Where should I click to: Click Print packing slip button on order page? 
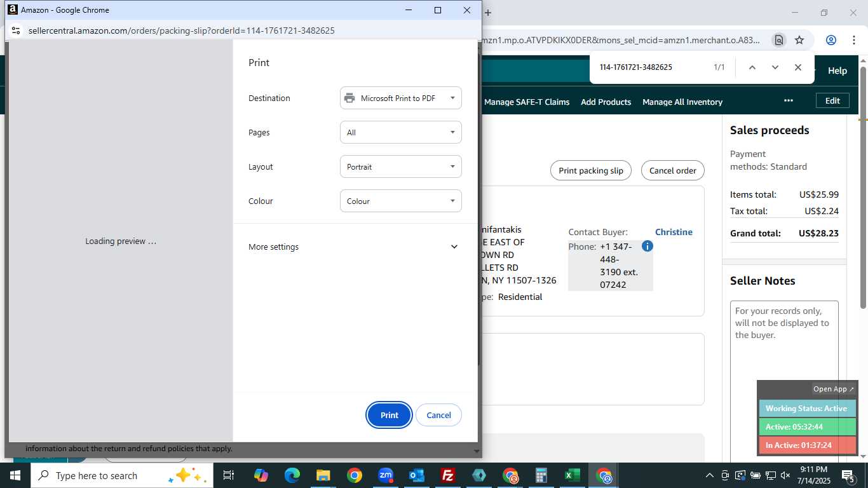coord(591,170)
